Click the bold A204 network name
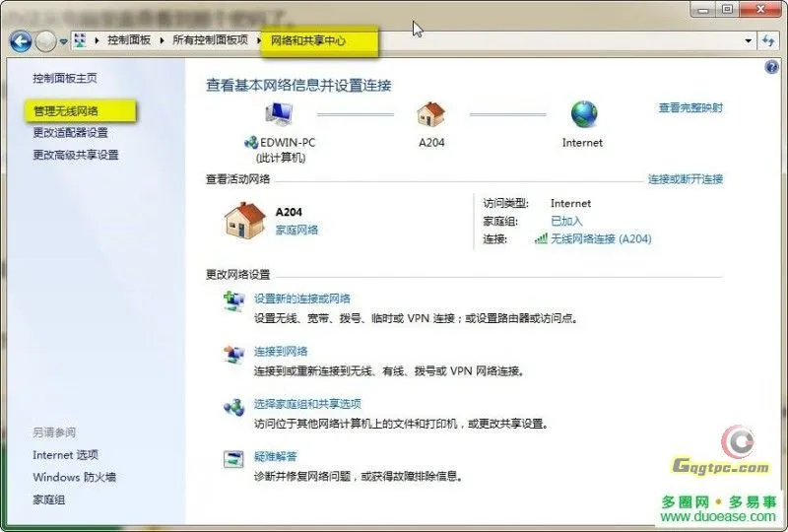 coord(289,212)
